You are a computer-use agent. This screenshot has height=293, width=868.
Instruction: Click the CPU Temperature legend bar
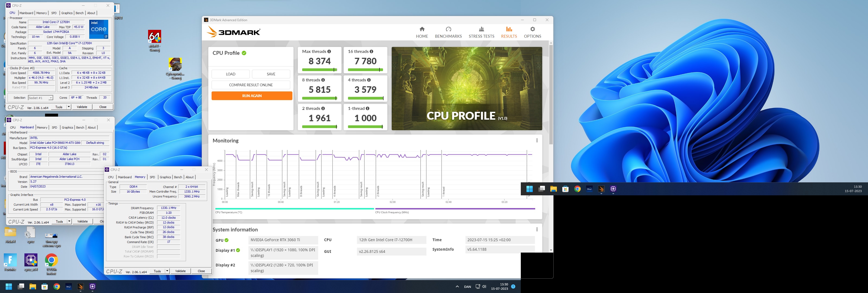(x=295, y=209)
